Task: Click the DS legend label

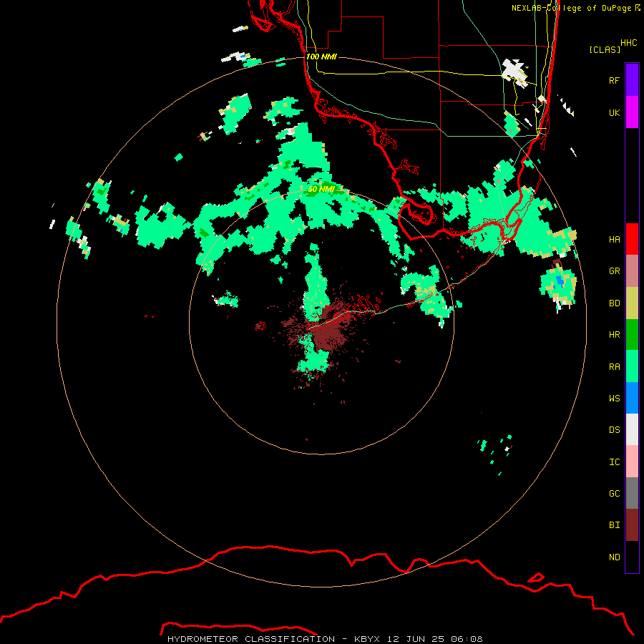Action: tap(614, 429)
